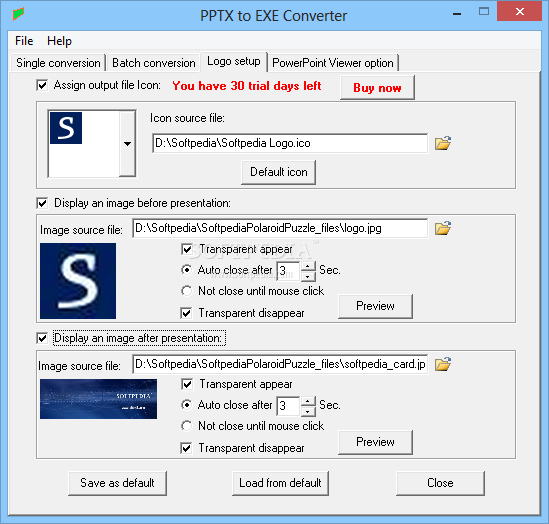Decrease after-presentation auto close seconds
The width and height of the screenshot is (549, 524).
(308, 412)
